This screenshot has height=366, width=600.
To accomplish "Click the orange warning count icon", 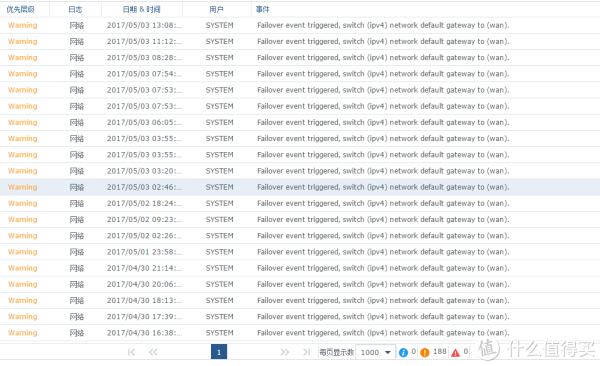I will click(x=425, y=352).
